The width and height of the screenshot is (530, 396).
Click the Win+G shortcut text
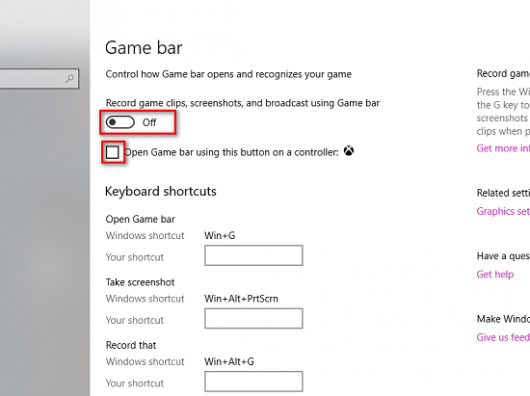(220, 236)
